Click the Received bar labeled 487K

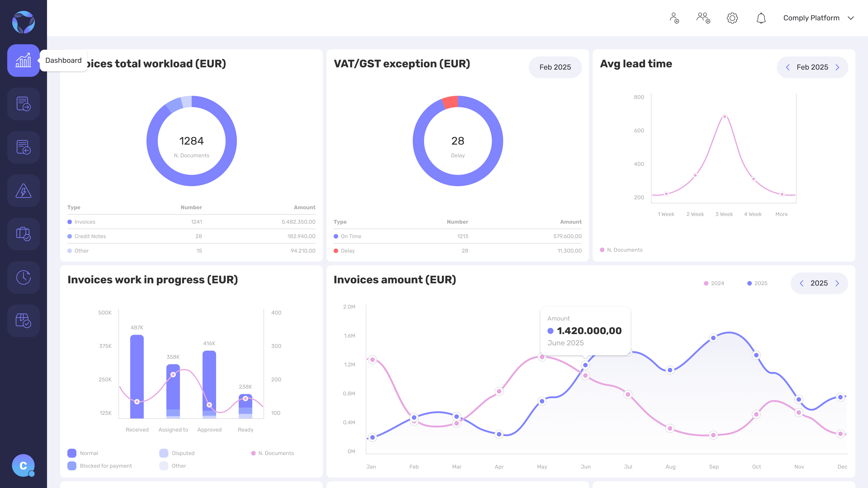pyautogui.click(x=137, y=377)
